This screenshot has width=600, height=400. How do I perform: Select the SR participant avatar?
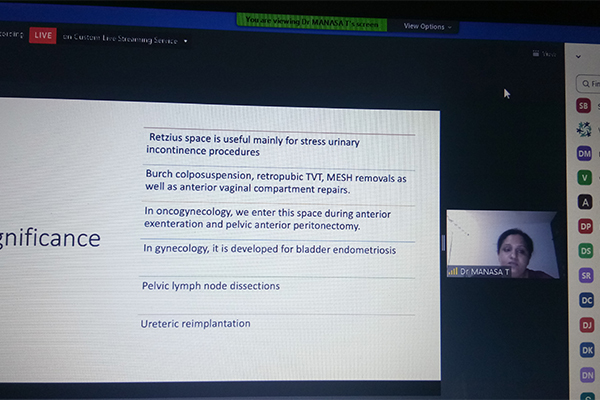pyautogui.click(x=586, y=275)
